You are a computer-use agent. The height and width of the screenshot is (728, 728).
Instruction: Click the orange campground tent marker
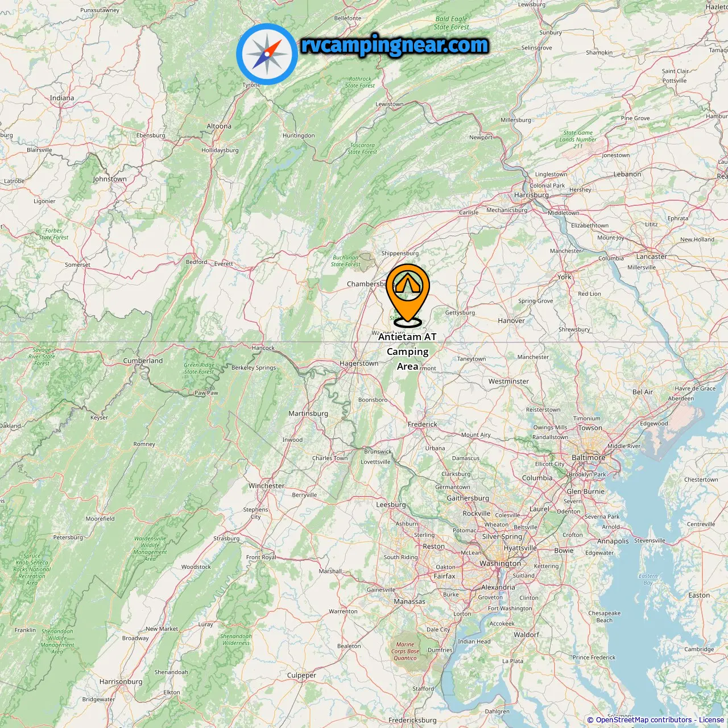pyautogui.click(x=408, y=295)
